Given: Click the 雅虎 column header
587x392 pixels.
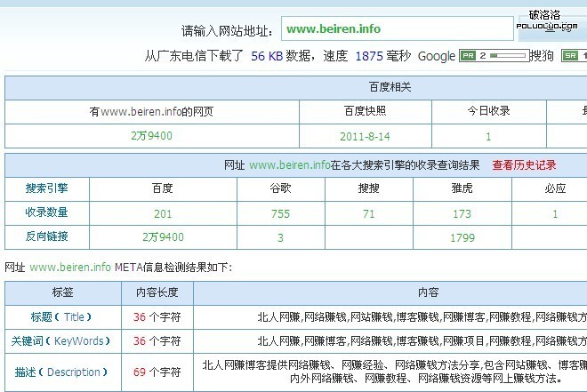Looking at the screenshot, I should [x=462, y=188].
